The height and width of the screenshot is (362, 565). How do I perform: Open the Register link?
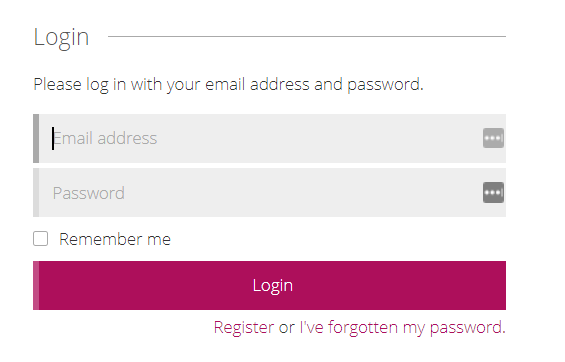pyautogui.click(x=244, y=327)
